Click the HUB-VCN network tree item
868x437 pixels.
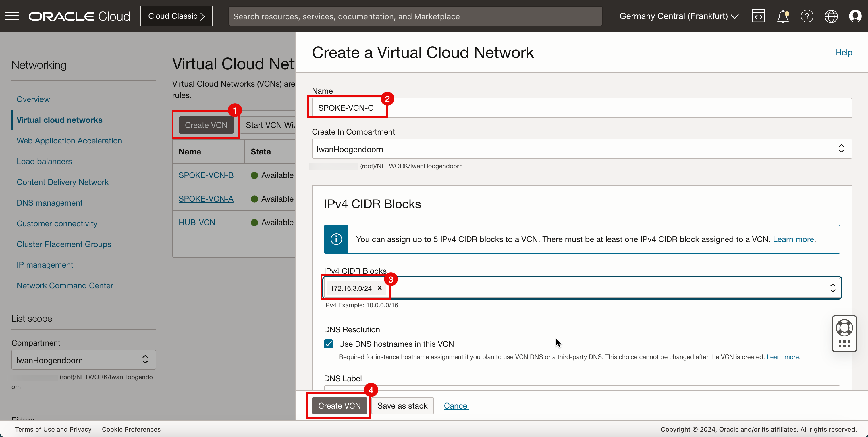[196, 222]
